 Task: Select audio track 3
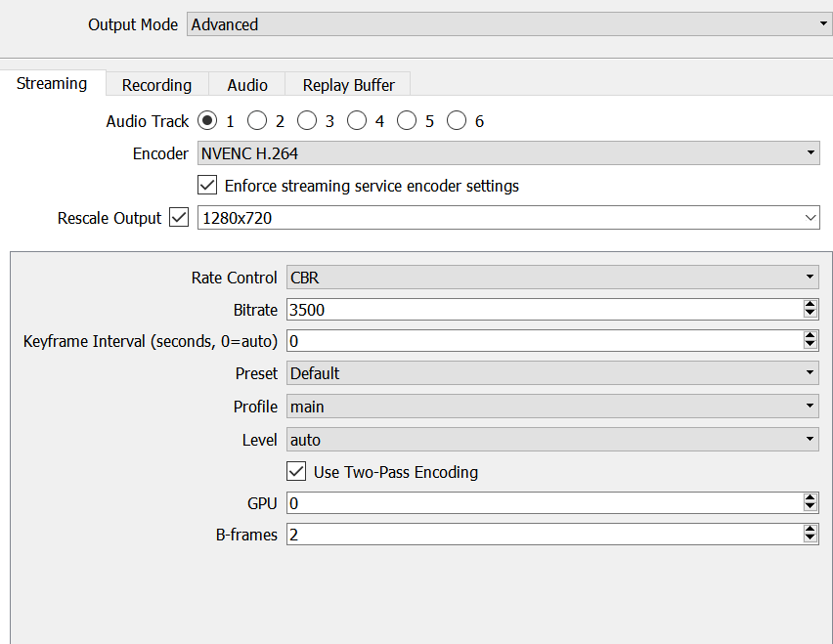[307, 120]
